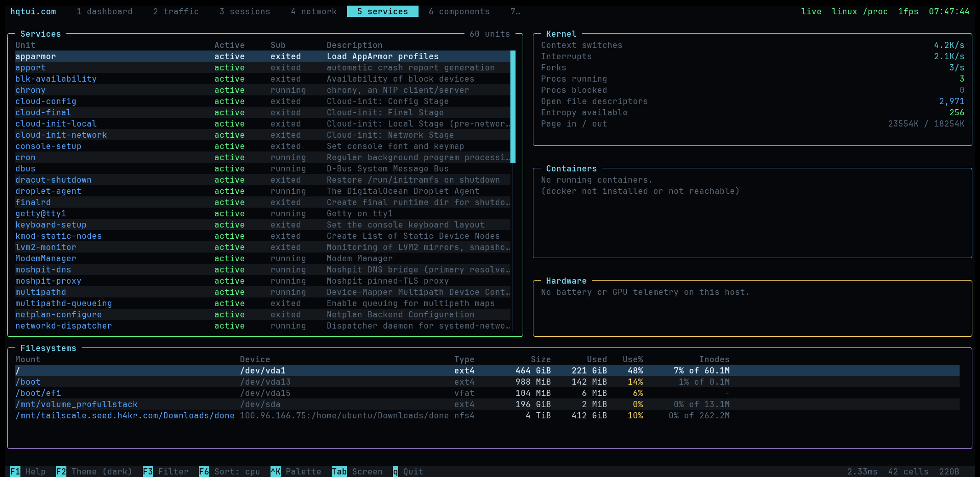Select the cloud-init-network unit
980x477 pixels.
pos(263,135)
